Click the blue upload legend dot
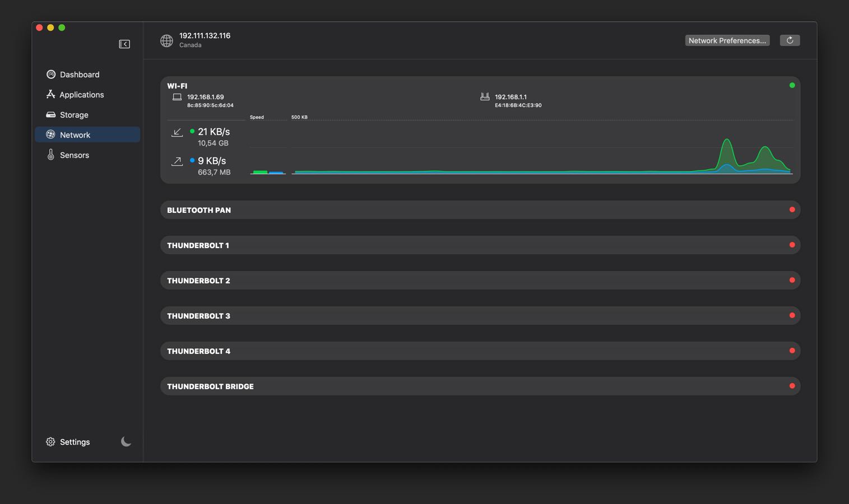The width and height of the screenshot is (849, 504). tap(192, 160)
